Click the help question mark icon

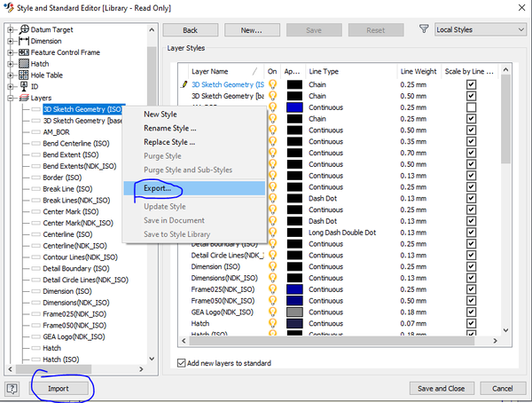pyautogui.click(x=12, y=388)
